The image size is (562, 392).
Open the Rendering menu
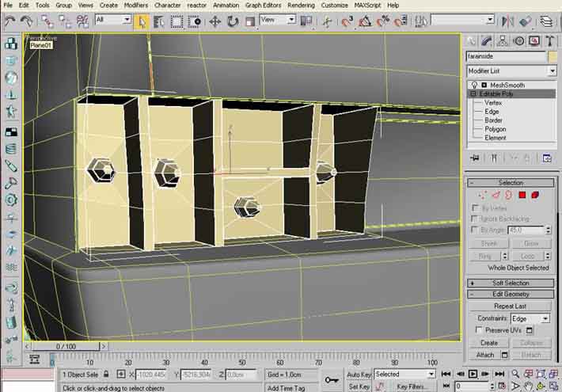tap(301, 5)
